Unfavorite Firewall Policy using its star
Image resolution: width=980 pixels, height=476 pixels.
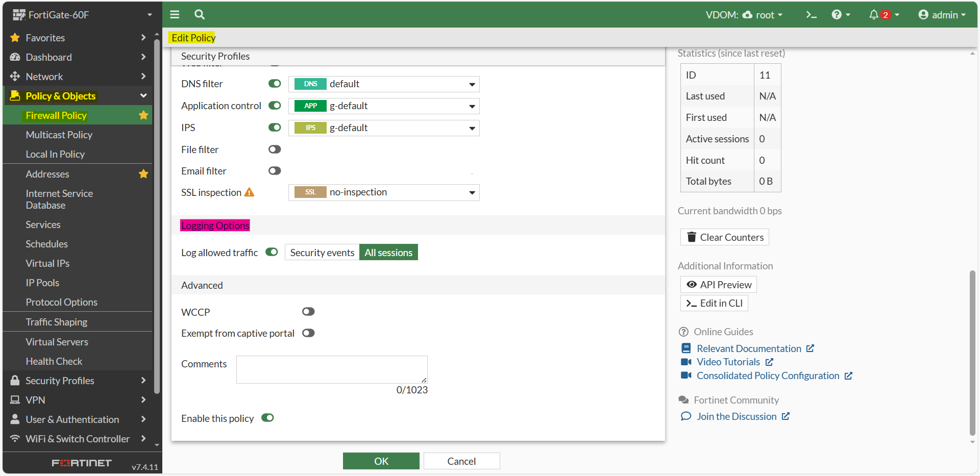(x=143, y=115)
